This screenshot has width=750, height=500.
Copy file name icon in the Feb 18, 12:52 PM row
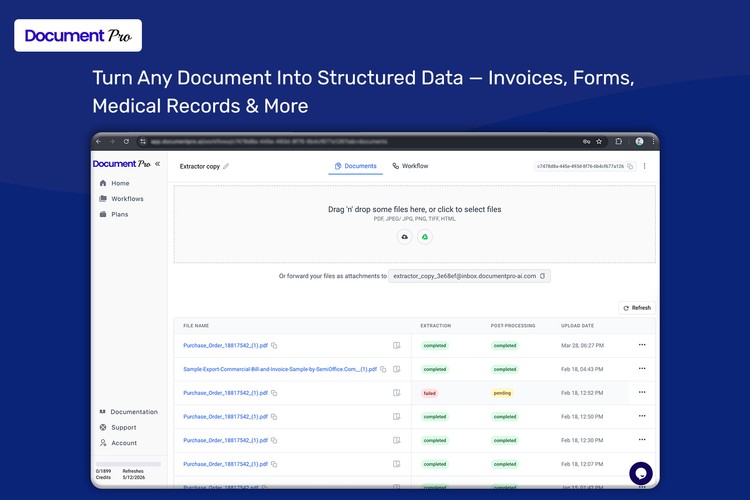274,393
